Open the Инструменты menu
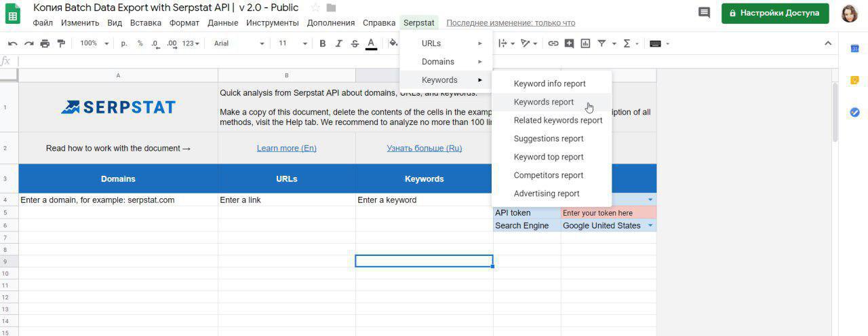This screenshot has height=336, width=868. (x=273, y=22)
